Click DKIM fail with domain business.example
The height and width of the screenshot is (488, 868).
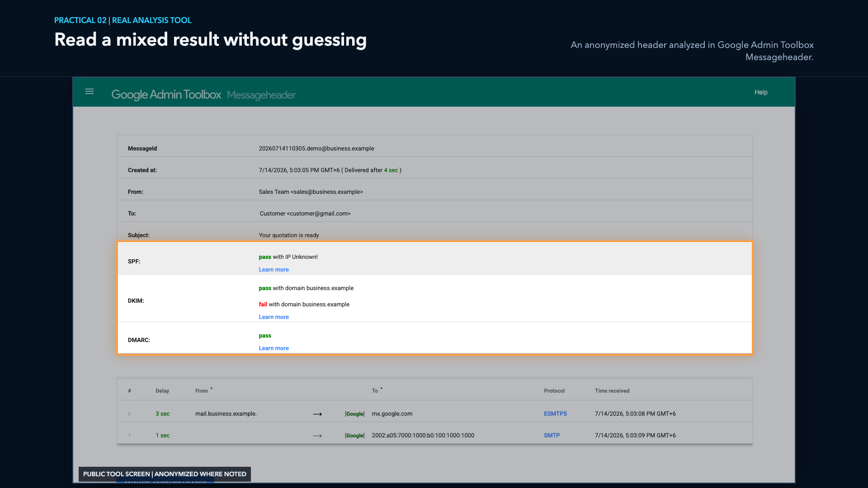click(x=304, y=305)
